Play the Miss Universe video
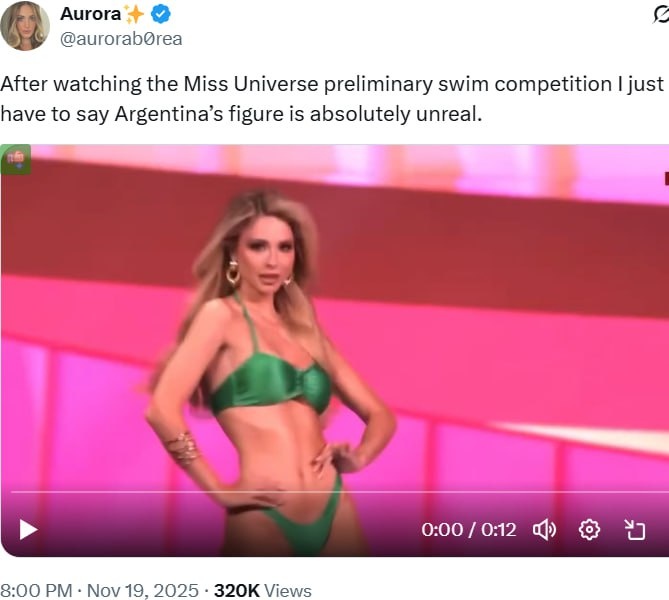Screen dimensions: 669x600 tap(29, 530)
